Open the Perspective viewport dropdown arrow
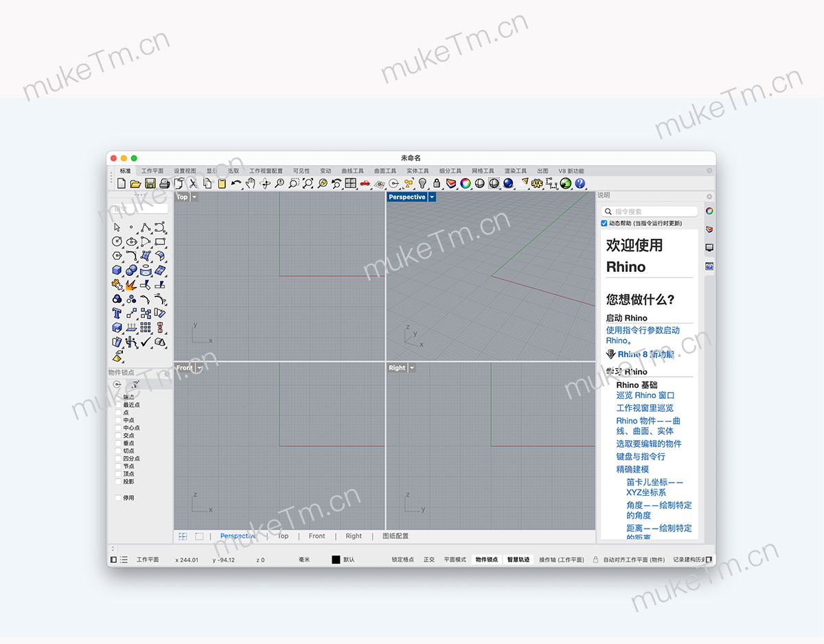Viewport: 824px width, 644px height. pos(432,197)
